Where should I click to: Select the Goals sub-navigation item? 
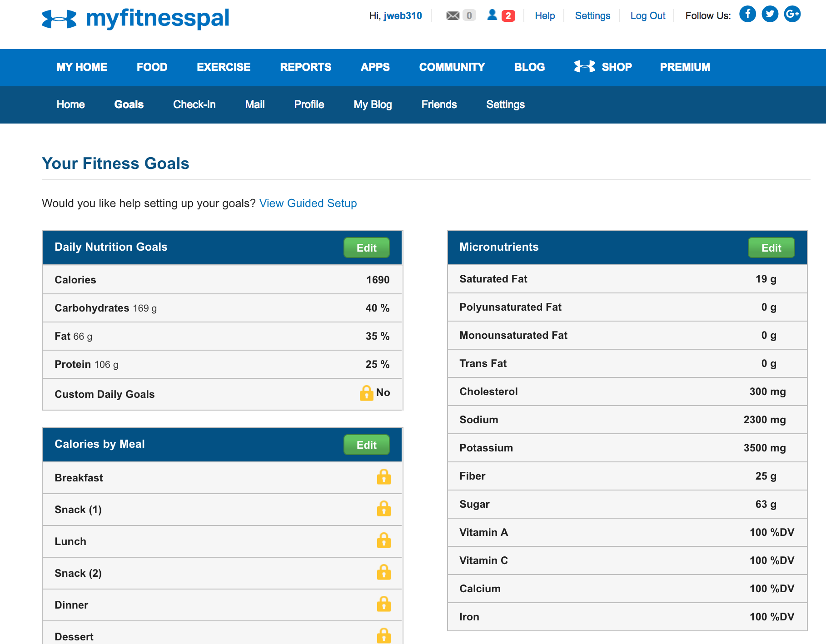point(129,104)
